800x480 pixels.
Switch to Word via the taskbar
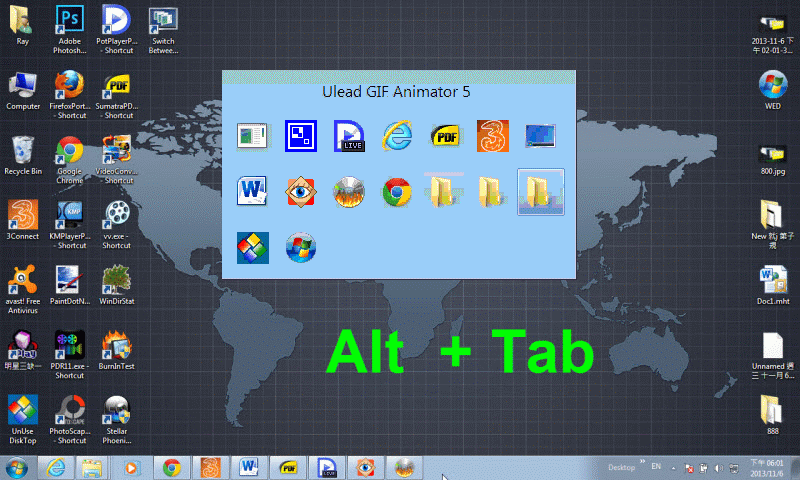click(x=249, y=468)
